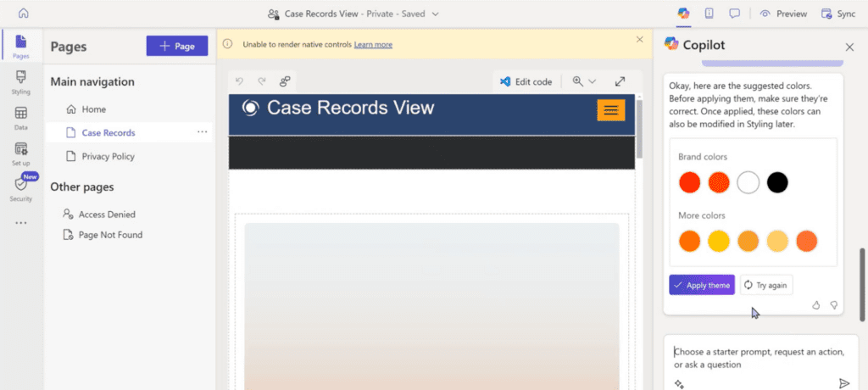
Task: Open the Set up workspace icon
Action: click(21, 153)
